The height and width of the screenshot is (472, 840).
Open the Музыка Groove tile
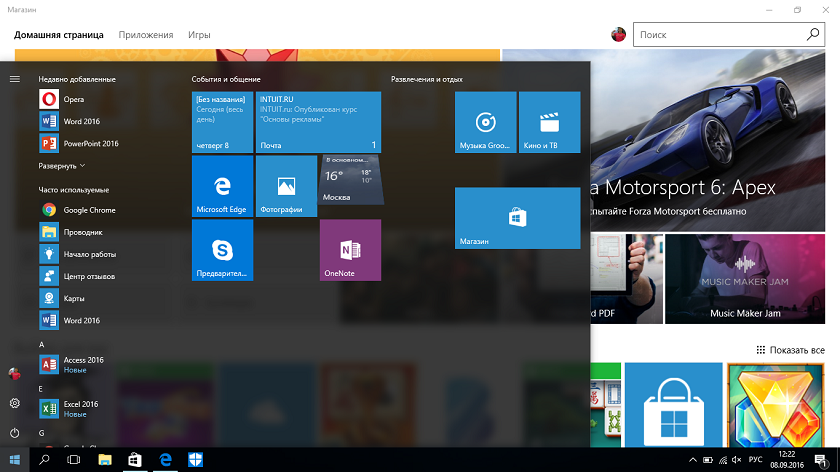point(485,123)
